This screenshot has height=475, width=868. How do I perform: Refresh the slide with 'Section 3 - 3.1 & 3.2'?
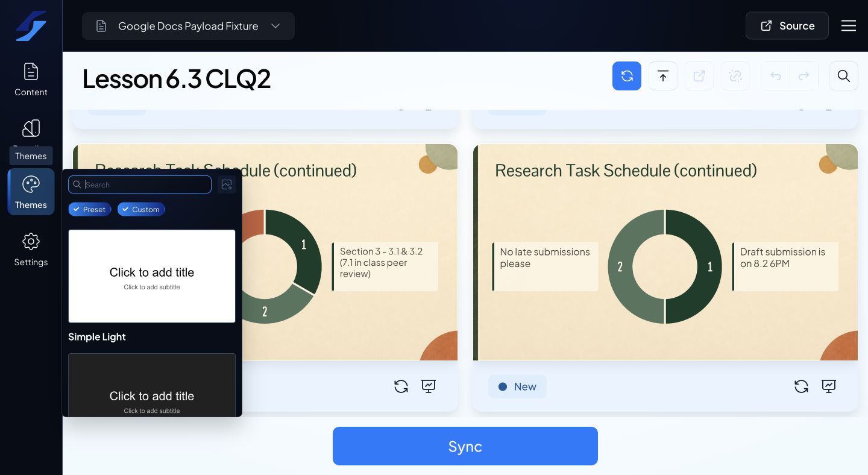coord(401,386)
